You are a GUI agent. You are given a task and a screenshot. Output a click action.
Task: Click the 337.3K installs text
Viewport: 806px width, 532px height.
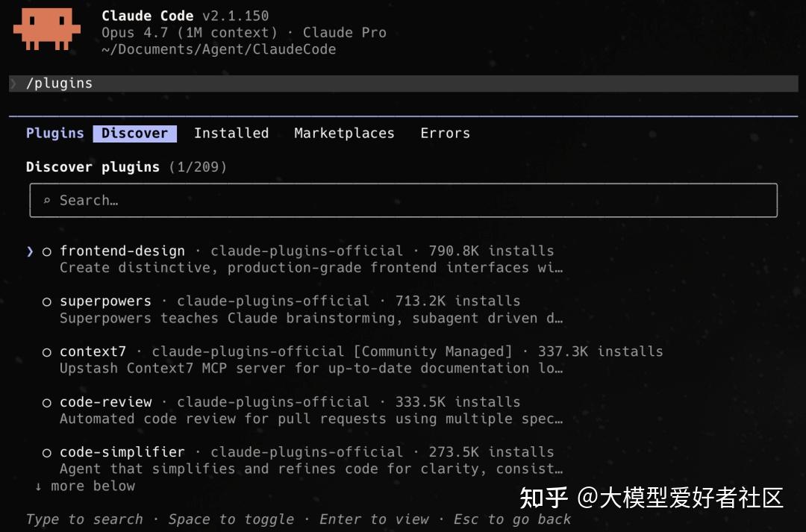[x=600, y=351]
